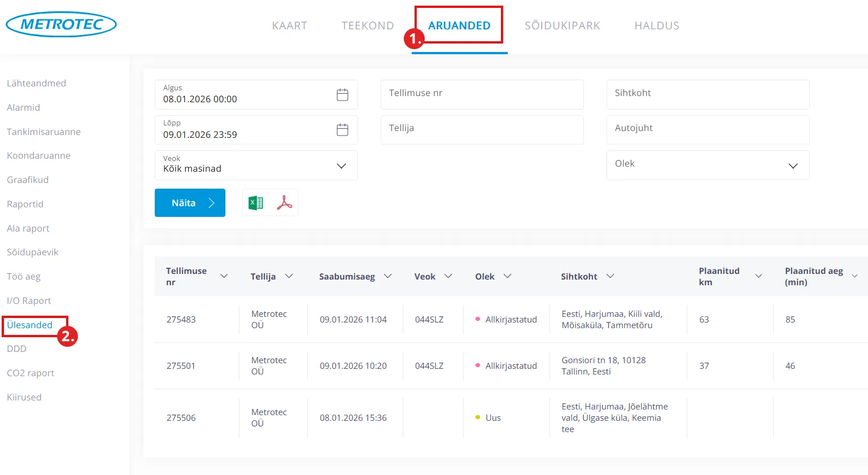Open calendar picker for Algus date
The width and height of the screenshot is (868, 475).
342,95
